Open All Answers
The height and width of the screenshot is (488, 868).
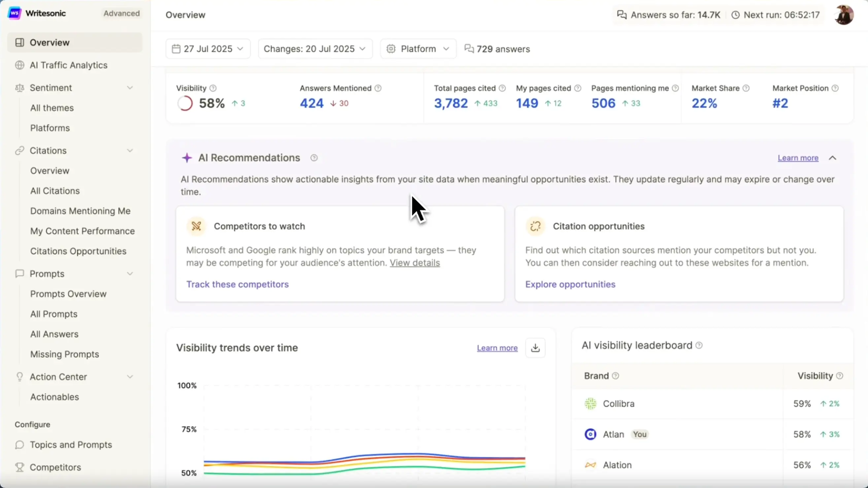pos(54,334)
